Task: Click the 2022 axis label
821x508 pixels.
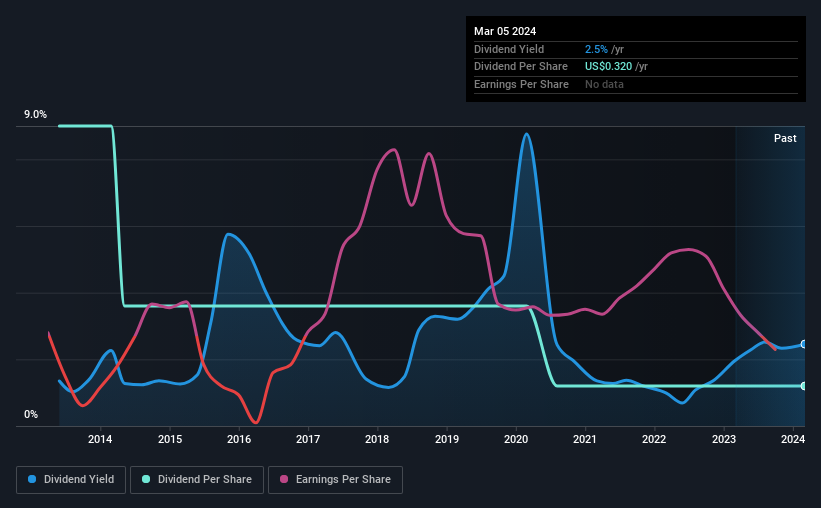Action: [654, 439]
